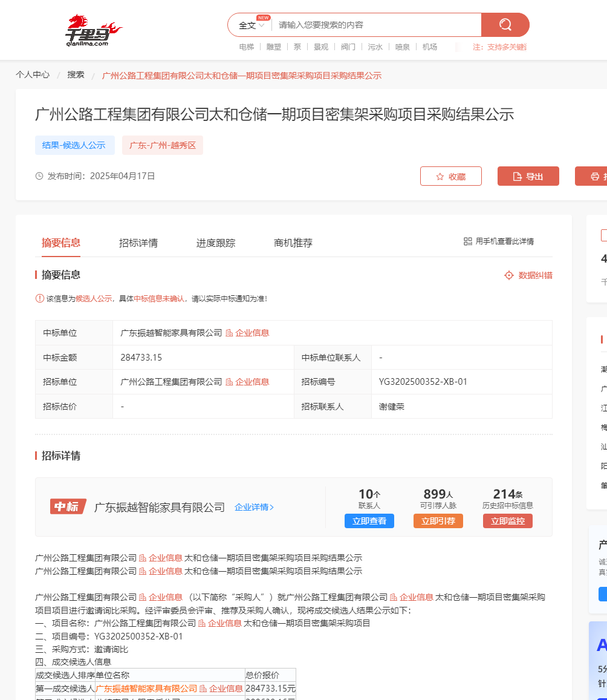Go to 搜索 breadcrumb
The image size is (607, 700).
pyautogui.click(x=76, y=74)
